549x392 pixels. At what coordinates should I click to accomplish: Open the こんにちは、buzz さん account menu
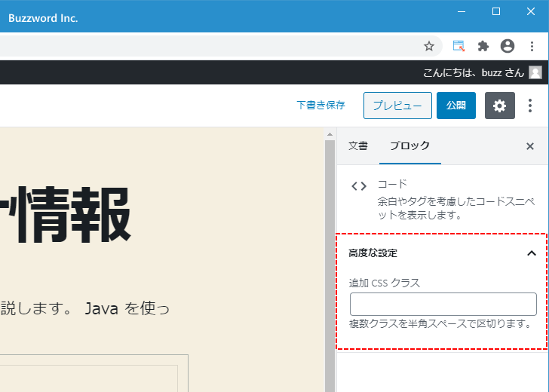click(473, 72)
